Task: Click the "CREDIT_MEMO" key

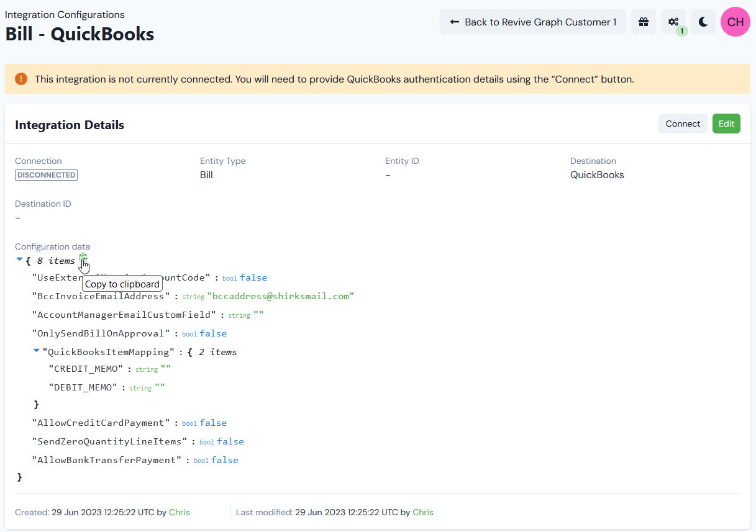Action: pos(86,369)
